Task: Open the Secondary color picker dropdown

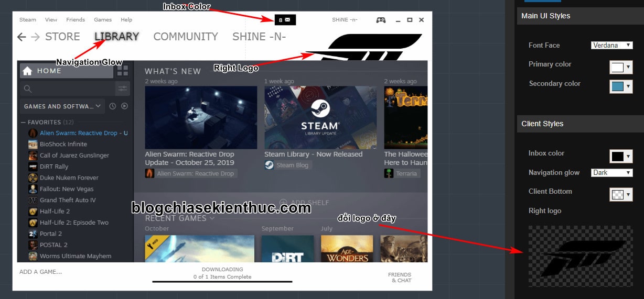Action: 621,86
